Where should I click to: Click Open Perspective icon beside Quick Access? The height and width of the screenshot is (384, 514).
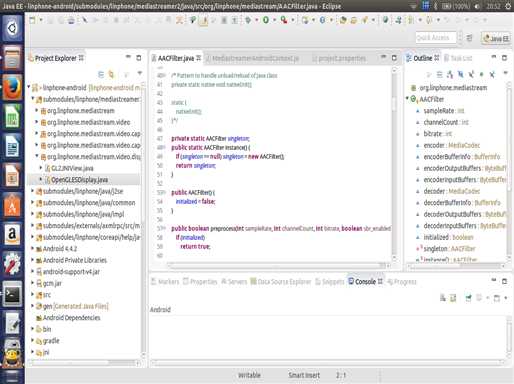[469, 38]
